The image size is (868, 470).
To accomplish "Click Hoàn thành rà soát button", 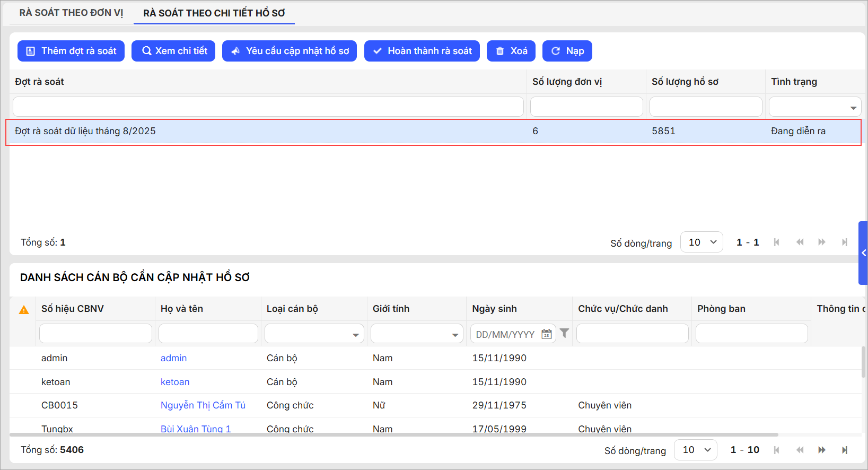I will [422, 51].
